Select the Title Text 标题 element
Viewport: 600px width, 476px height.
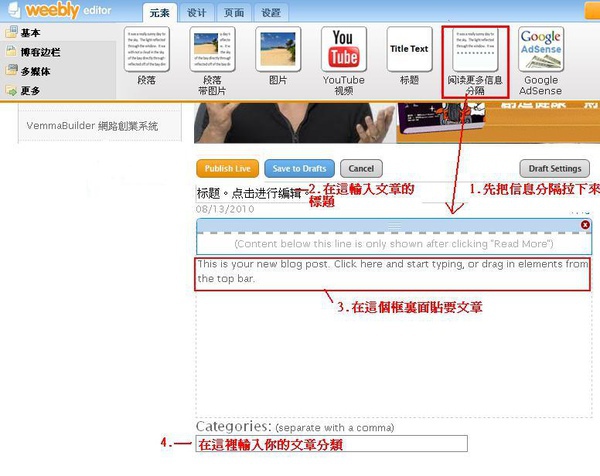(409, 49)
